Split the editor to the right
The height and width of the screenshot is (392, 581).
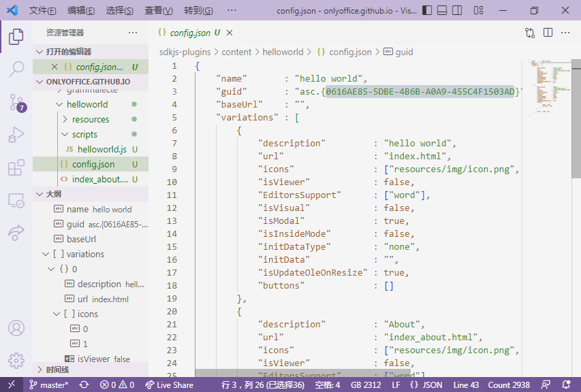(x=548, y=33)
